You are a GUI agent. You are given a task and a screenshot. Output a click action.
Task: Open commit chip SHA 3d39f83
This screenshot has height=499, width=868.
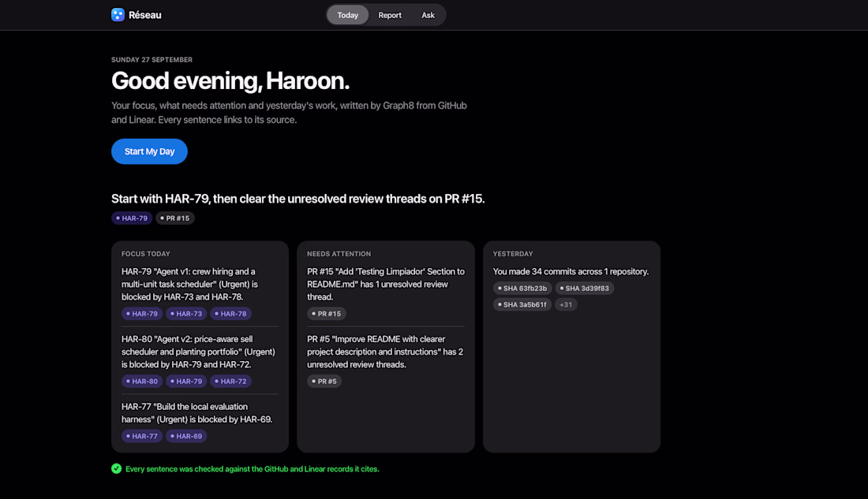click(585, 289)
